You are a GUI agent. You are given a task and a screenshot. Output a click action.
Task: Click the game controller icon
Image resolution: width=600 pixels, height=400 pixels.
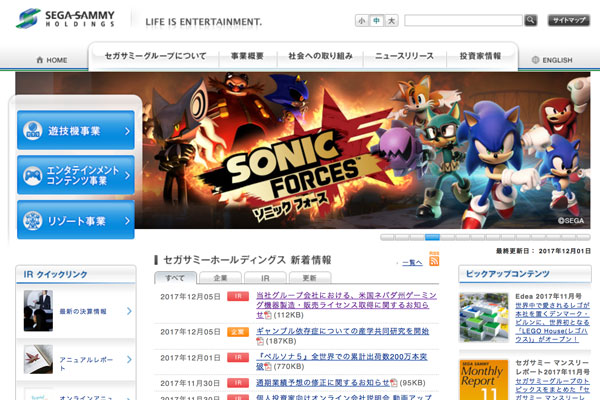point(33,176)
